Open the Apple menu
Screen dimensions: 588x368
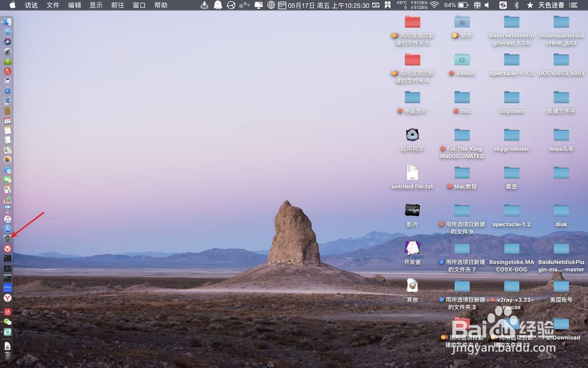(x=12, y=5)
